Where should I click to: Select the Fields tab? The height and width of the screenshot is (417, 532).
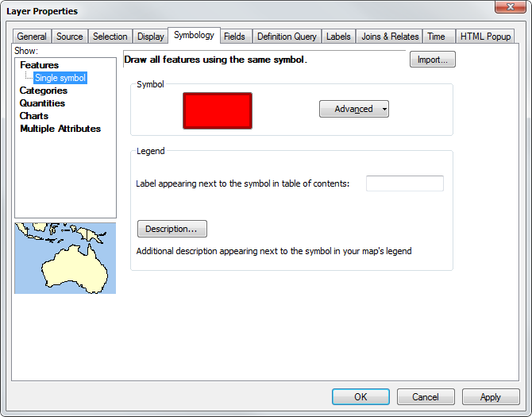(x=234, y=37)
